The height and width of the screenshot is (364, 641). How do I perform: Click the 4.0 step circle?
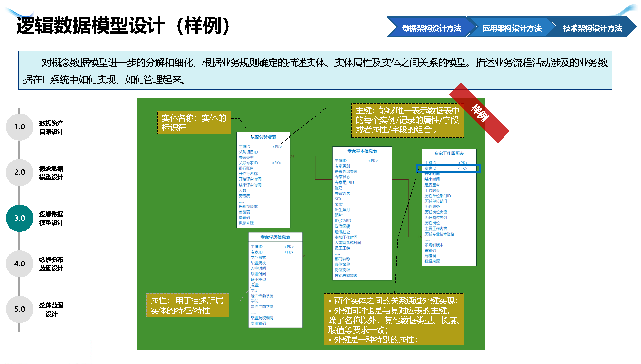pyautogui.click(x=19, y=263)
